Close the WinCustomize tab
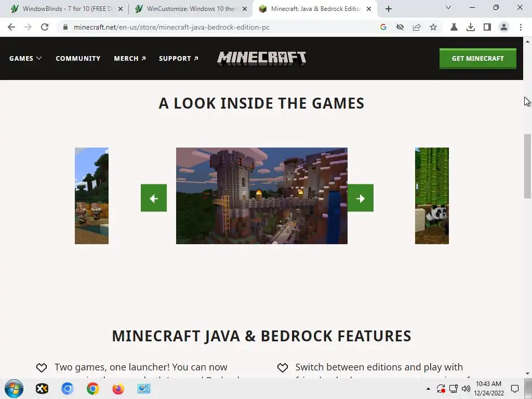Screen dimensions: 532x399 click(245, 9)
